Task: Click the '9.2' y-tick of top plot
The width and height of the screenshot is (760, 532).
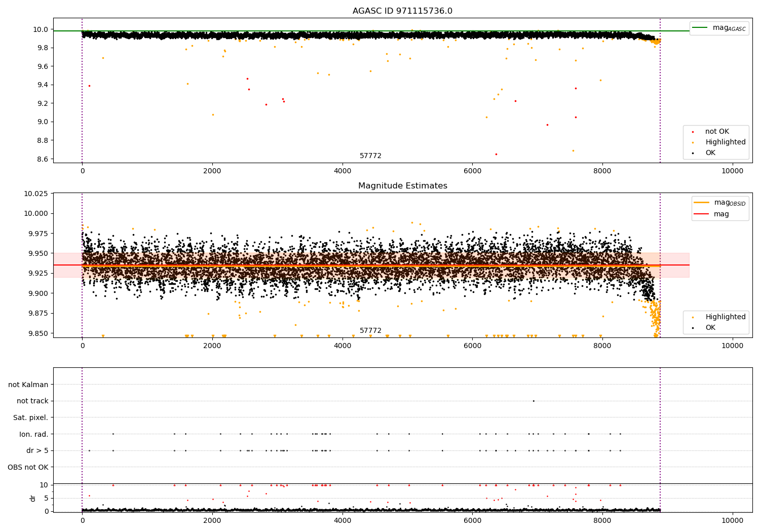Action: click(x=43, y=104)
